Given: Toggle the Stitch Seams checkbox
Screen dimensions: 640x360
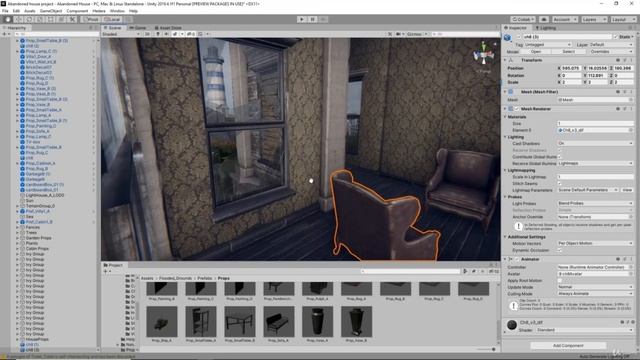Looking at the screenshot, I should pos(560,184).
